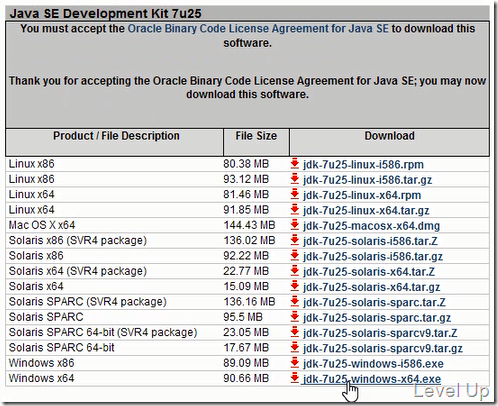498x406 pixels.
Task: Click download arrow icon for jdk-7u25-solaris-x64.tar.Z
Action: tap(295, 271)
